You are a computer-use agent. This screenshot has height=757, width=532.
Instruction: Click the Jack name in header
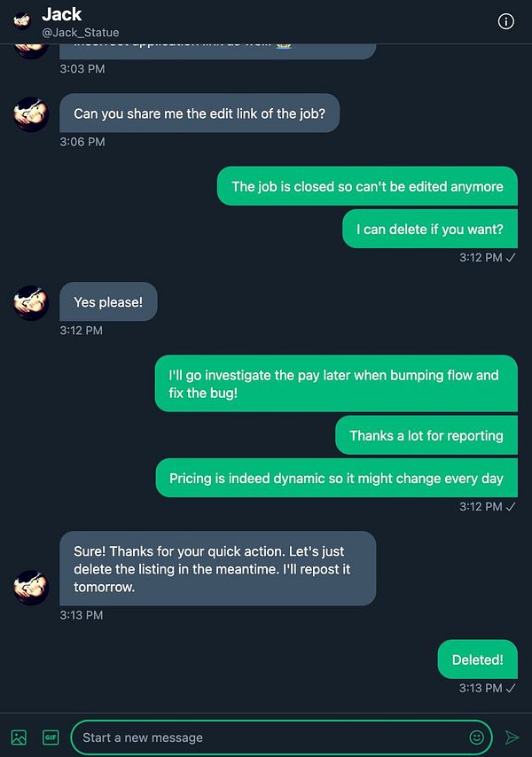point(62,14)
